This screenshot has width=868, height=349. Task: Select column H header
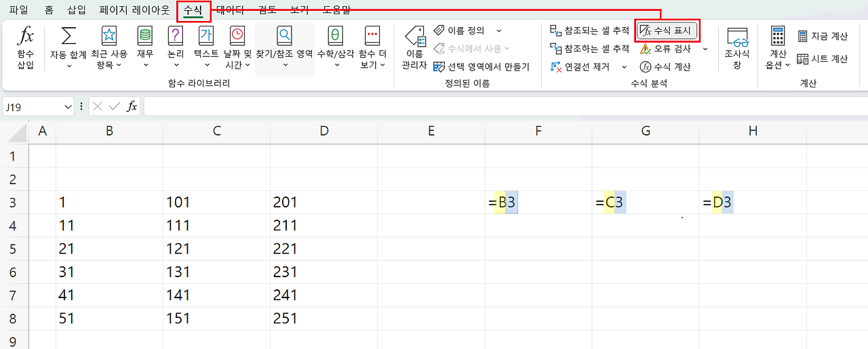pyautogui.click(x=753, y=131)
